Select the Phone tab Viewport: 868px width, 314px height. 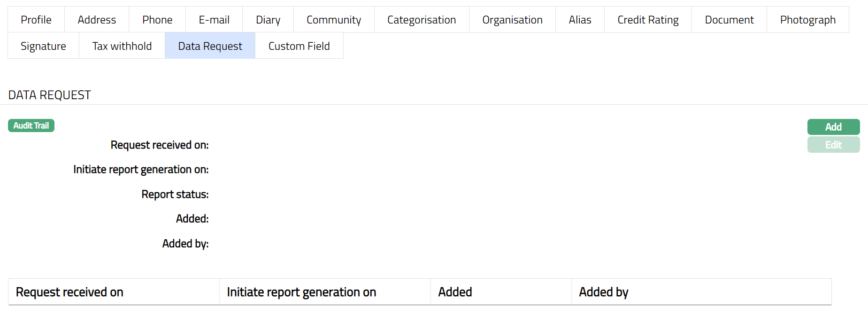pos(157,20)
